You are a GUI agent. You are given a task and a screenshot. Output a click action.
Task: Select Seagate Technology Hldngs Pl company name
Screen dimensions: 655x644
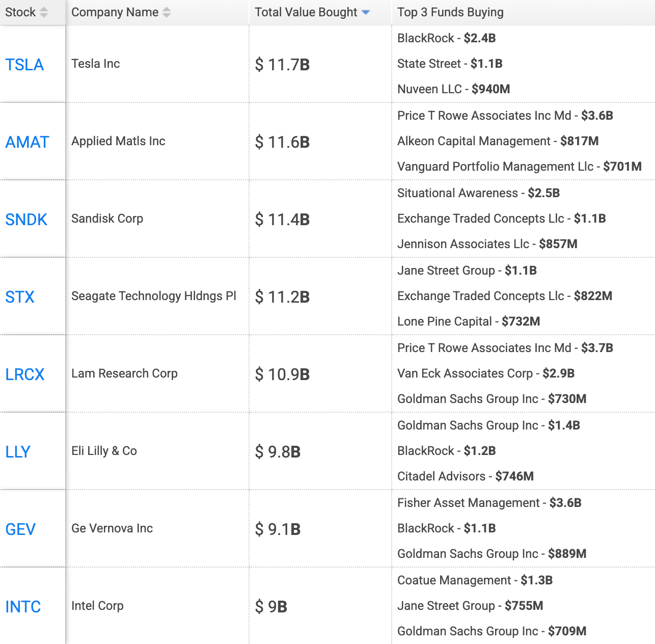click(x=154, y=296)
